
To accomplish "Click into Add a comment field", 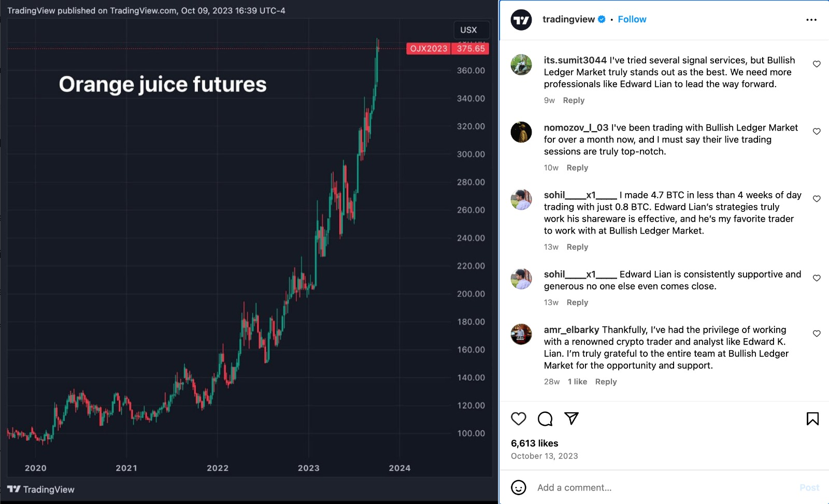I will coord(663,487).
